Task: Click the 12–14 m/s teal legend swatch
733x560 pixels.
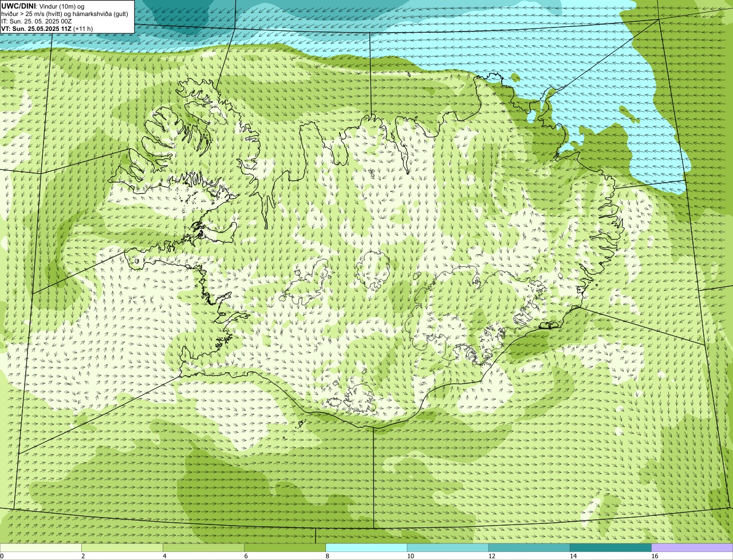Action: click(529, 547)
